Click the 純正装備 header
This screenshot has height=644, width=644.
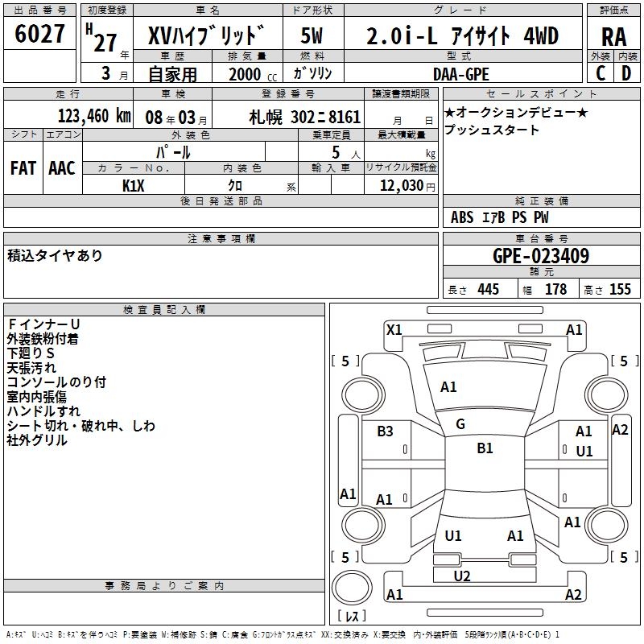pos(541,200)
